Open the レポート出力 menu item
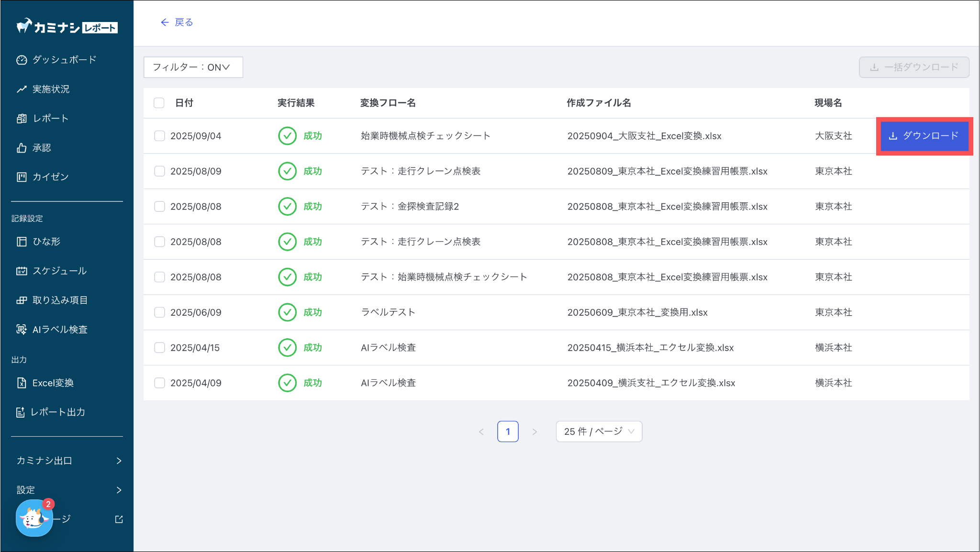The width and height of the screenshot is (980, 552). (57, 412)
